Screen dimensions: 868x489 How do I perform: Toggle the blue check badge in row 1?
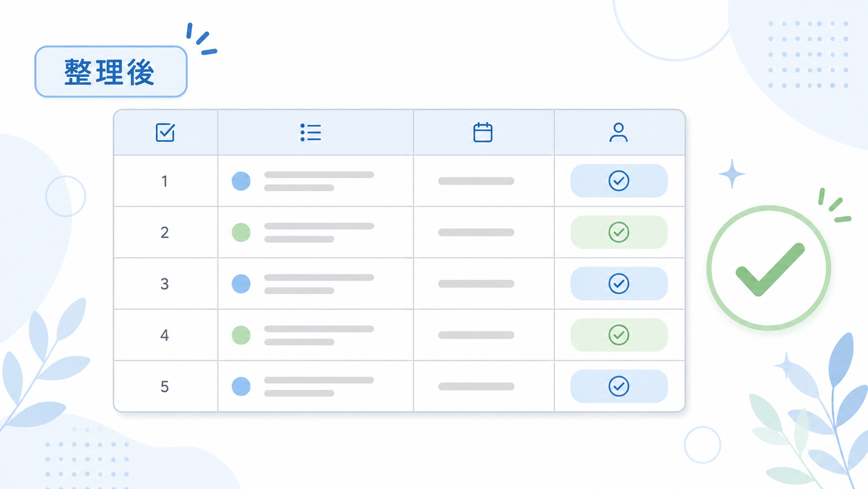click(x=619, y=181)
